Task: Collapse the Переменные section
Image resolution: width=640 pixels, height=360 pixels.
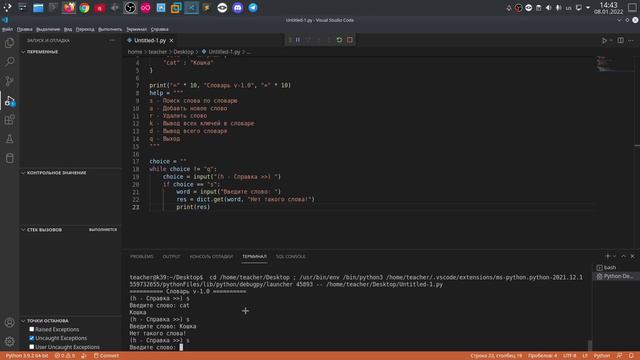Action: click(x=23, y=52)
